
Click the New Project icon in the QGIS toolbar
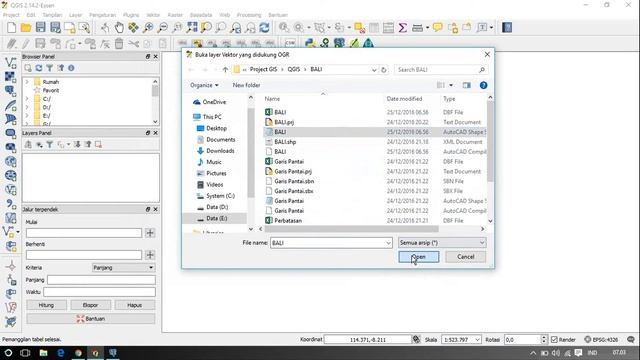click(11, 27)
